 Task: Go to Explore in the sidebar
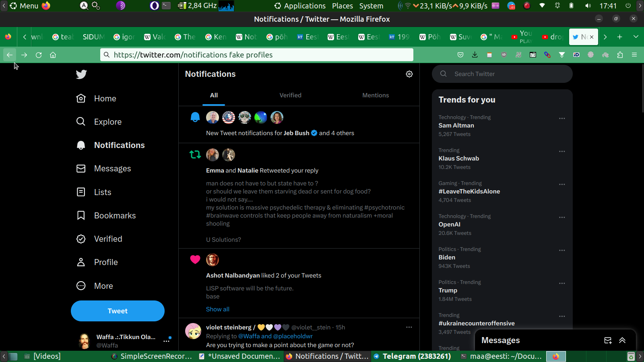pos(99,122)
